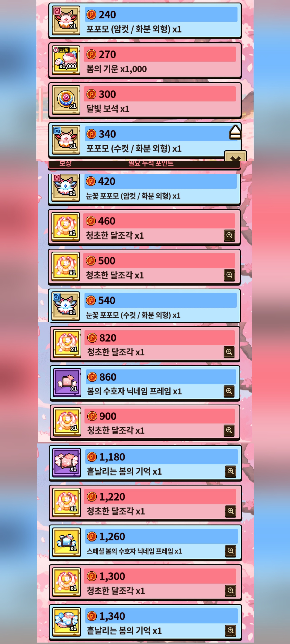Open magnifier on the 500-point moon fragment

click(229, 275)
